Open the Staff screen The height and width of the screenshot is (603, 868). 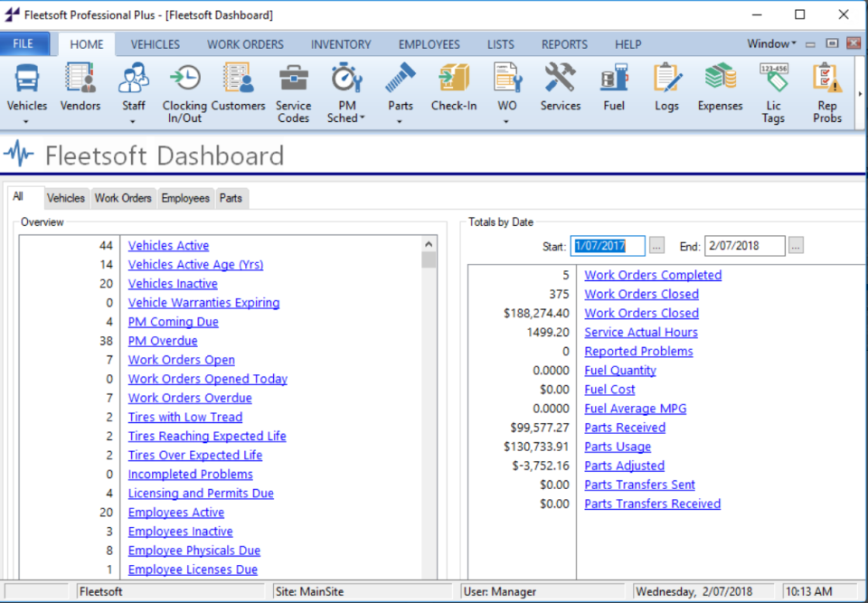coord(133,88)
